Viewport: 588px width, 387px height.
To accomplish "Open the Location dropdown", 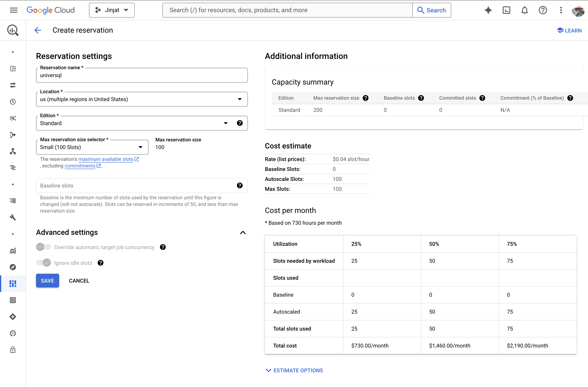I will coord(142,99).
